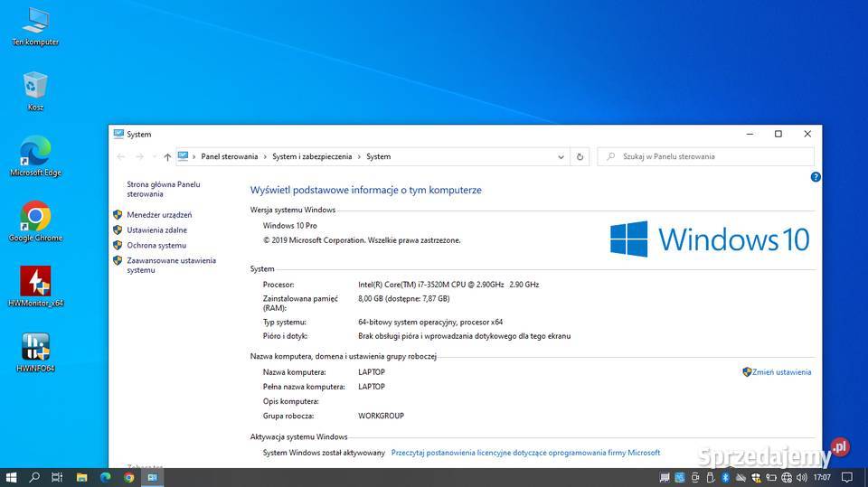Click the 8,00 GB RAM value

point(403,298)
